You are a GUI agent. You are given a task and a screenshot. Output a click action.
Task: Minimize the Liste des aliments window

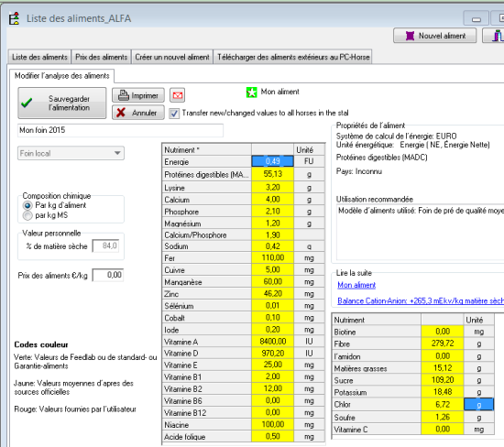pyautogui.click(x=476, y=18)
